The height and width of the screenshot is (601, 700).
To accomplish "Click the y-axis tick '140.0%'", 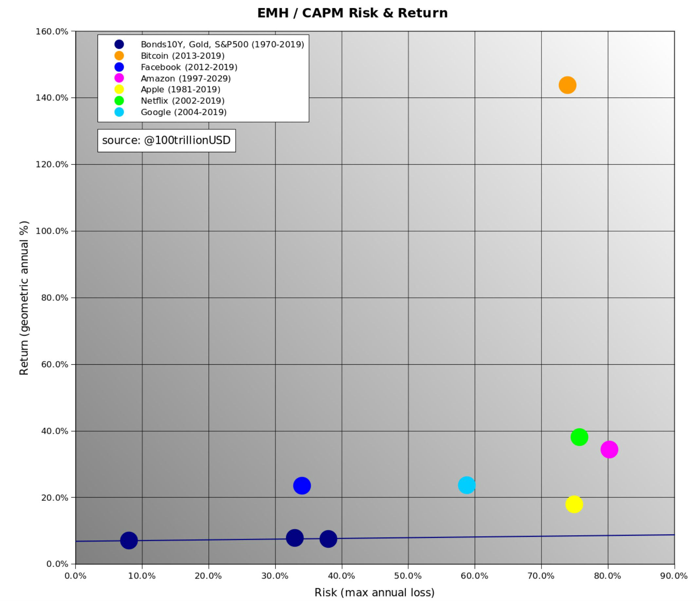I will click(52, 98).
